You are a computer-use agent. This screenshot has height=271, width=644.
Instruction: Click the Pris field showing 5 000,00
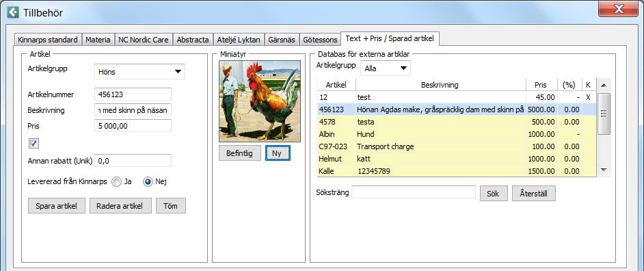pyautogui.click(x=133, y=126)
